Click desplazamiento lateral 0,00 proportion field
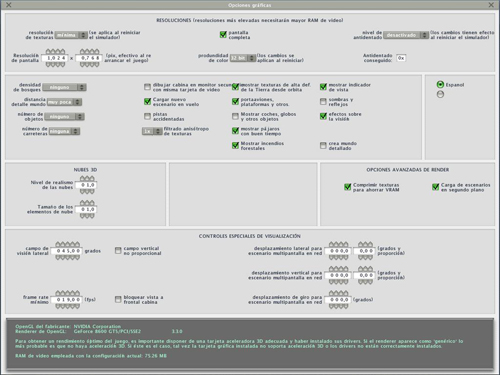This screenshot has height=375, width=500. point(365,251)
